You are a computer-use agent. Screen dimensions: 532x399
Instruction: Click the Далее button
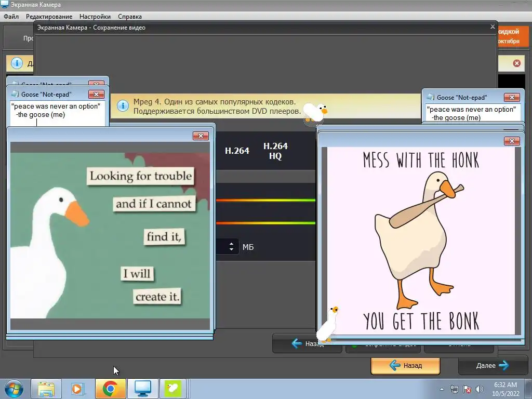coord(493,365)
